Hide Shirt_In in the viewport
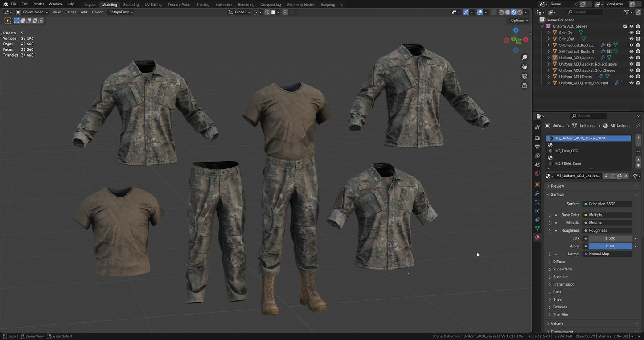This screenshot has height=340, width=644. click(x=632, y=32)
